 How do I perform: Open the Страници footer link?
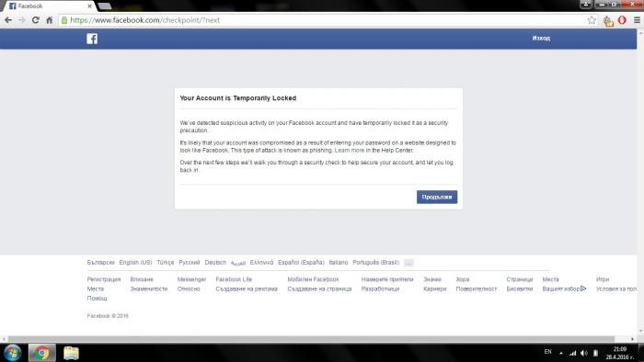pyautogui.click(x=520, y=279)
